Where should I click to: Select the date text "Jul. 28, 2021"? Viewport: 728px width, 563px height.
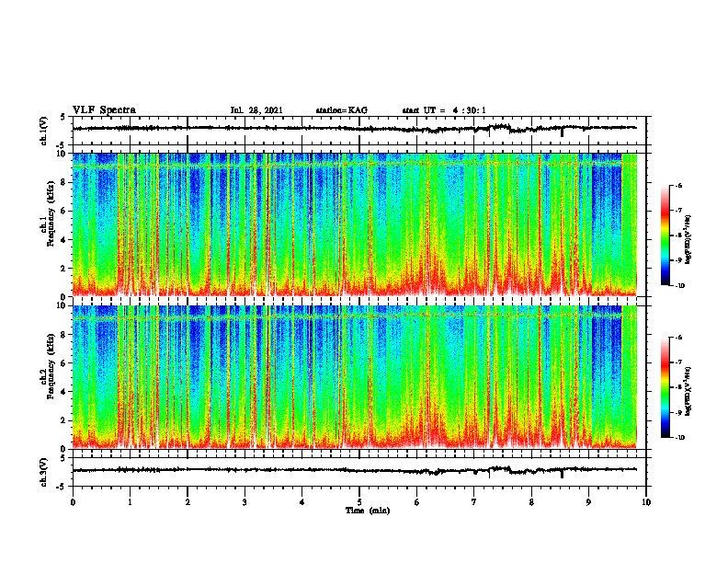click(256, 110)
